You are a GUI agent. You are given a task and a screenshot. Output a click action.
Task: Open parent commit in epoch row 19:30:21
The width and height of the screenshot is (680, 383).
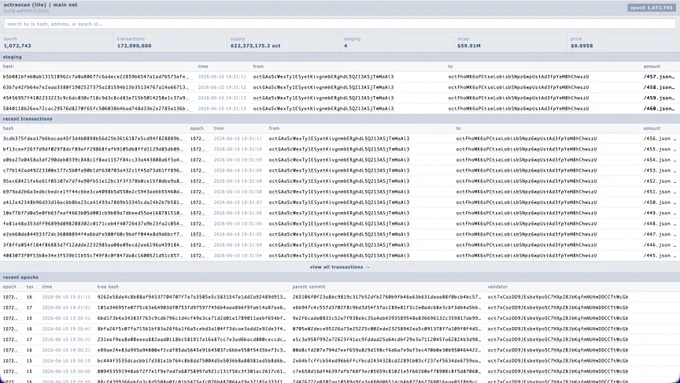tap(387, 350)
